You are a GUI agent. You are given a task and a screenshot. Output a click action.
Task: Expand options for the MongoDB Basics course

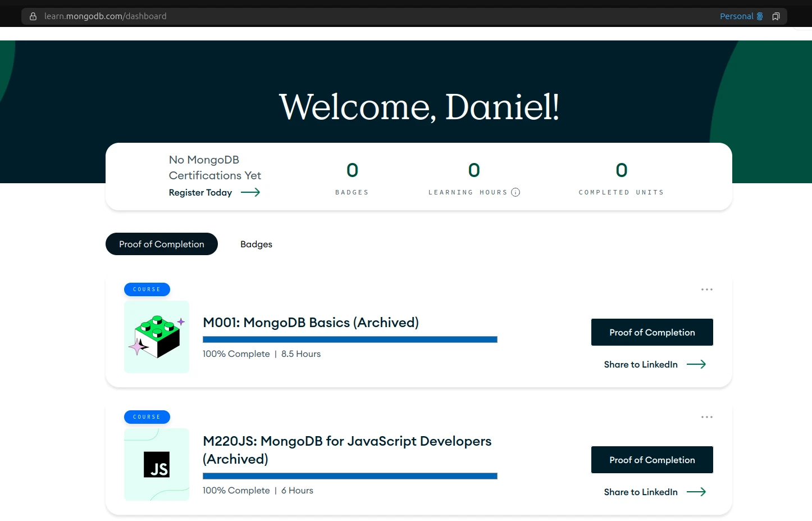point(706,289)
